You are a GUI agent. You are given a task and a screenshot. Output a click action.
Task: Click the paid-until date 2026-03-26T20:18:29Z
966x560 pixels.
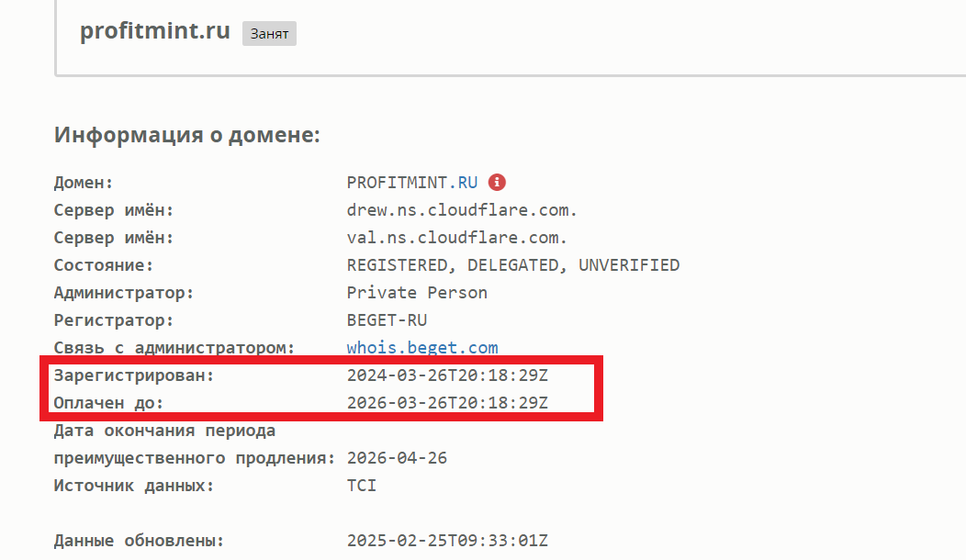click(447, 403)
